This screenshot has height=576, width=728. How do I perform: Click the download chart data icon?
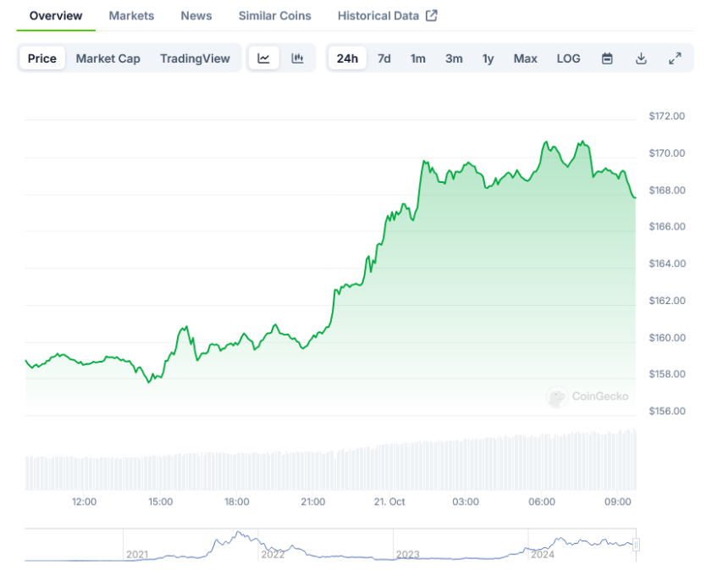(x=641, y=58)
